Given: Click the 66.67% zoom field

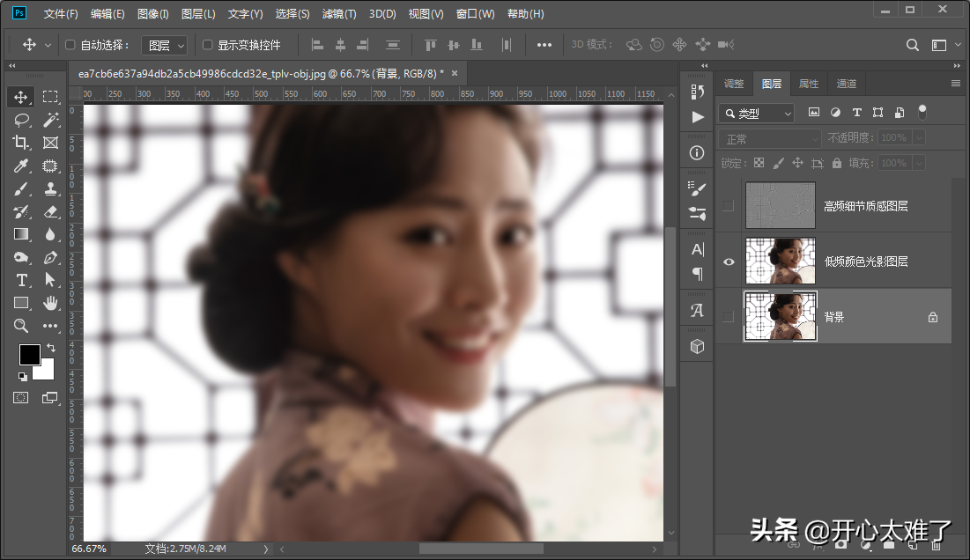Looking at the screenshot, I should click(x=89, y=549).
